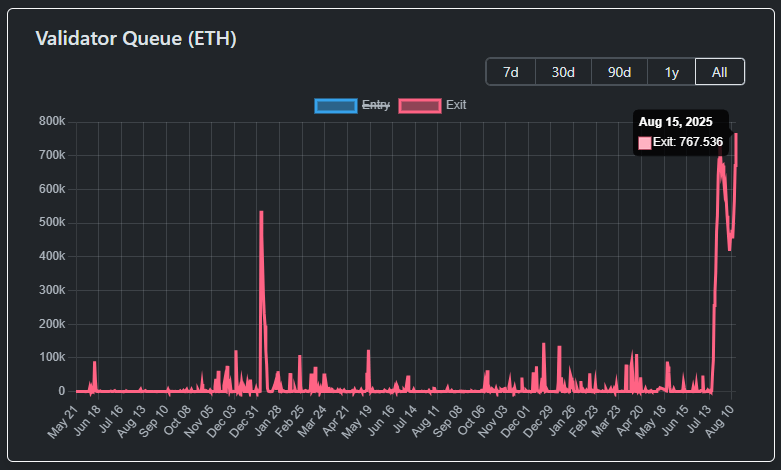Click the May 21 x-axis label
This screenshot has height=470, width=781.
coord(63,421)
